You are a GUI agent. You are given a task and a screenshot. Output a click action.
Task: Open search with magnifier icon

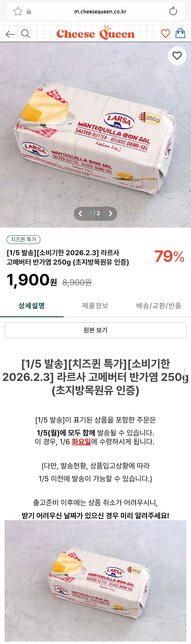tap(25, 33)
